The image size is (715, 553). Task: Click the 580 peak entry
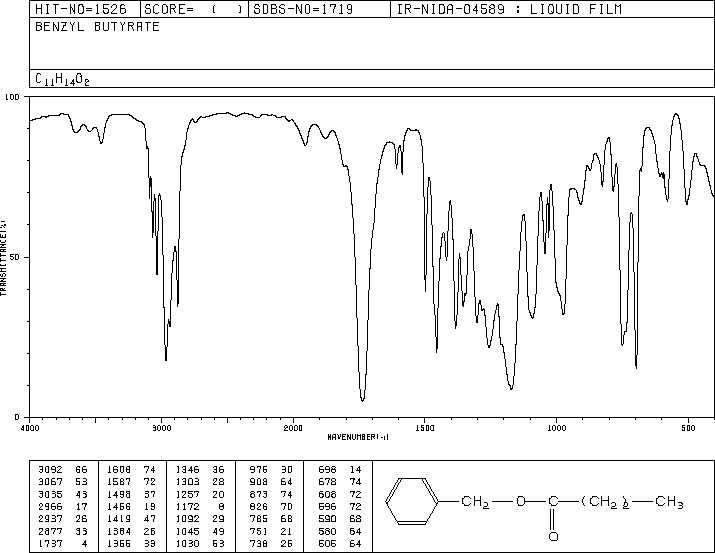click(340, 531)
